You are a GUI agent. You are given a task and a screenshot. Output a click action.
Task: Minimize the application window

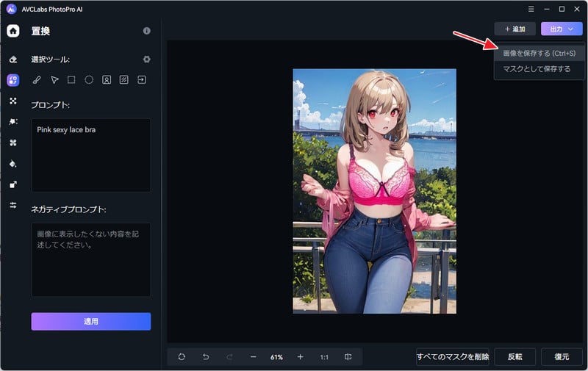coord(547,9)
